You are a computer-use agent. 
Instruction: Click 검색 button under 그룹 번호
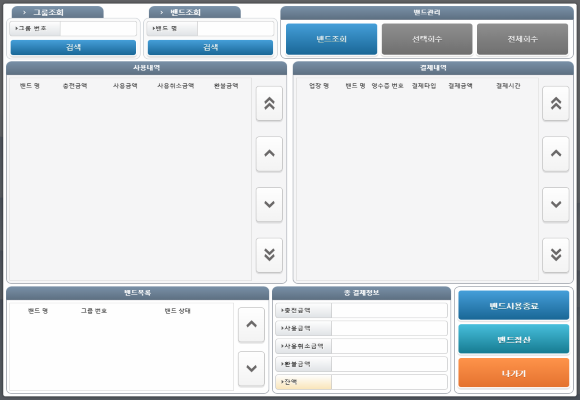[73, 47]
